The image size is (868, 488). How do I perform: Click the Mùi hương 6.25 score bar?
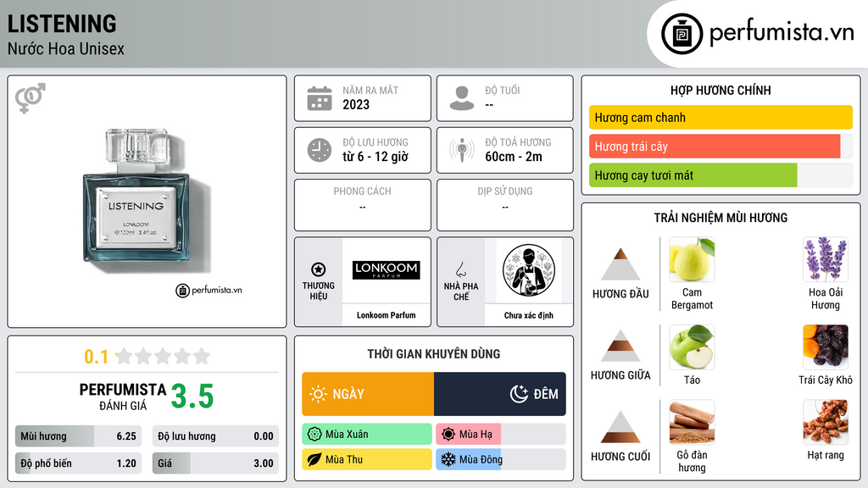pyautogui.click(x=78, y=436)
